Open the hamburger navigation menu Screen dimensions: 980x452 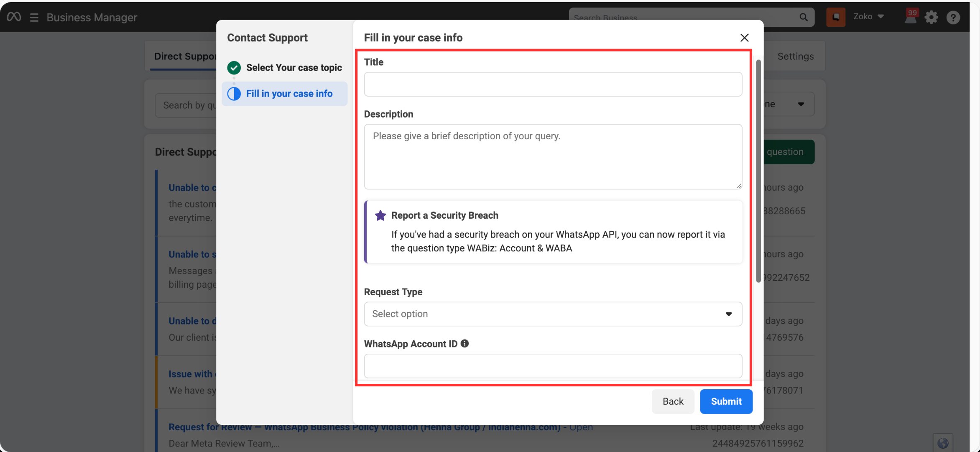pyautogui.click(x=34, y=17)
